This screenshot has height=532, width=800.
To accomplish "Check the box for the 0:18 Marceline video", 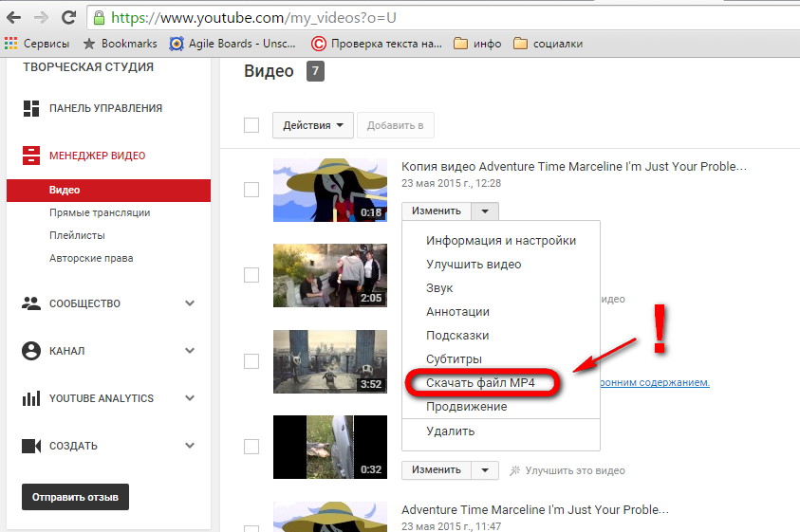I will pyautogui.click(x=251, y=190).
